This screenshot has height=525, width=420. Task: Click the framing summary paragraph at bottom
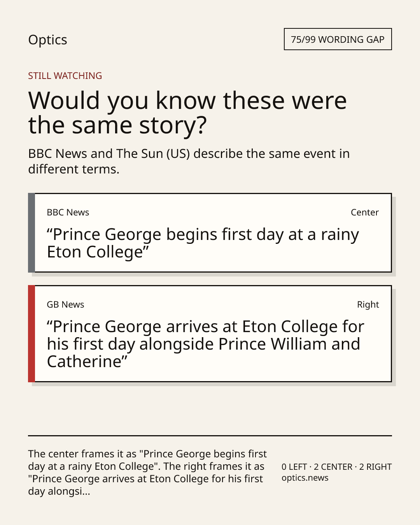(147, 472)
